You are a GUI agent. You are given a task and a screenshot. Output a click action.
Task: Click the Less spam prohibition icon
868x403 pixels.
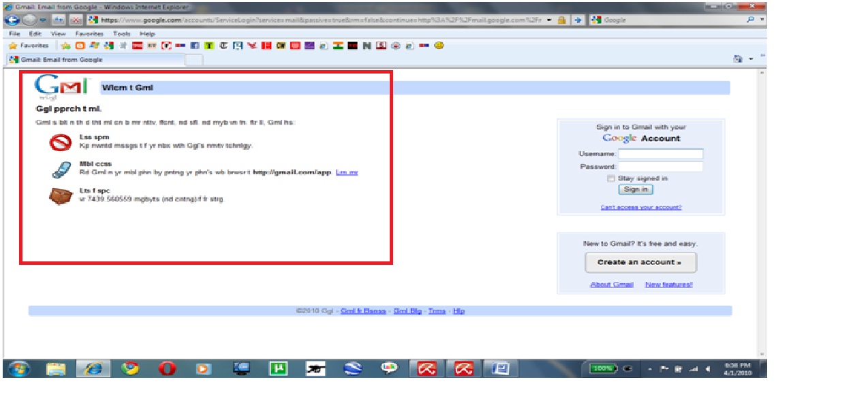click(x=61, y=143)
